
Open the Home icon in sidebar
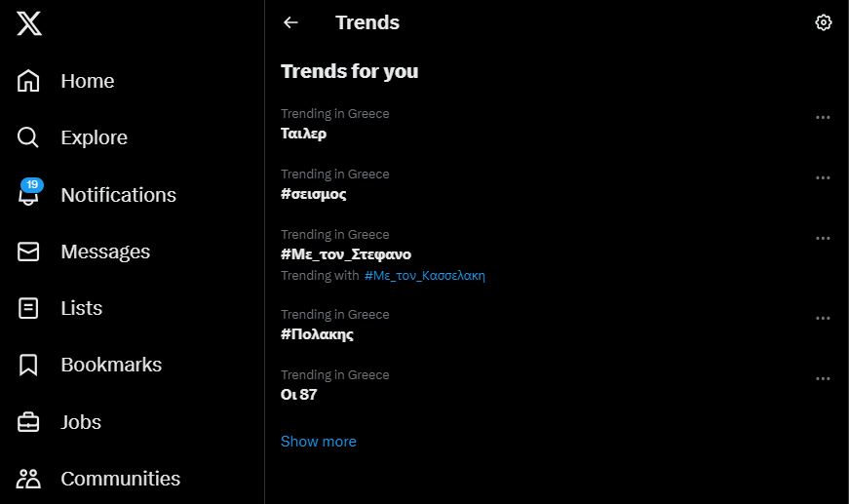(29, 81)
